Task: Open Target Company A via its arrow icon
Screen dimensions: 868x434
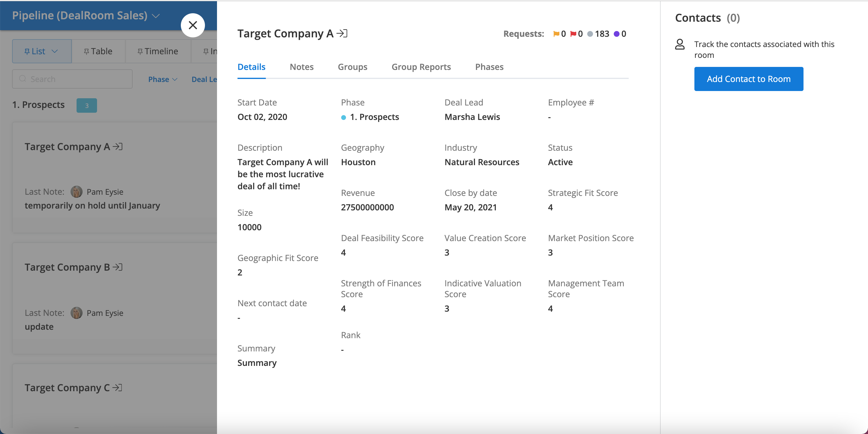Action: pyautogui.click(x=117, y=146)
